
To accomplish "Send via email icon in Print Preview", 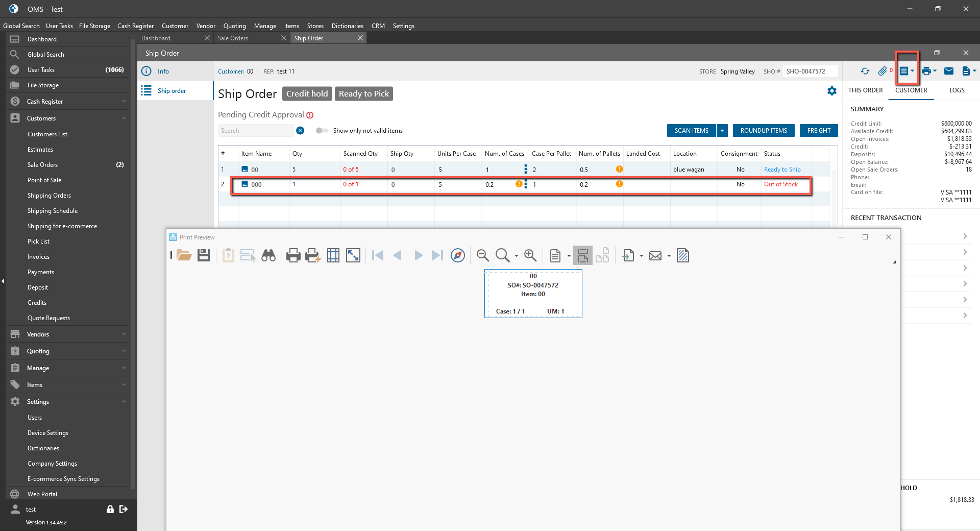I will click(655, 256).
